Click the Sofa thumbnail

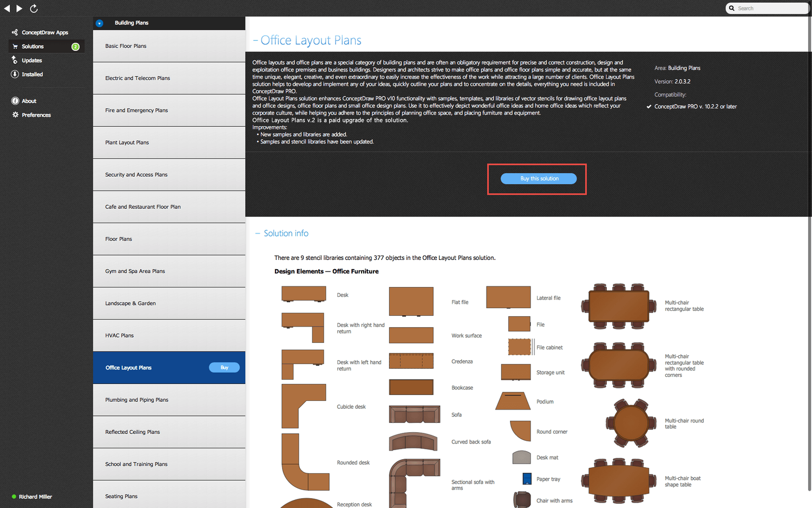click(415, 414)
